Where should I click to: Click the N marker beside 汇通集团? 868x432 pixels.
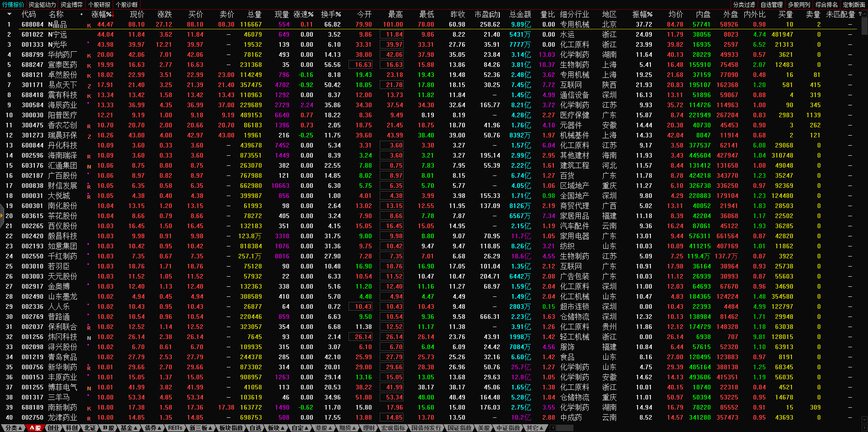click(x=89, y=166)
